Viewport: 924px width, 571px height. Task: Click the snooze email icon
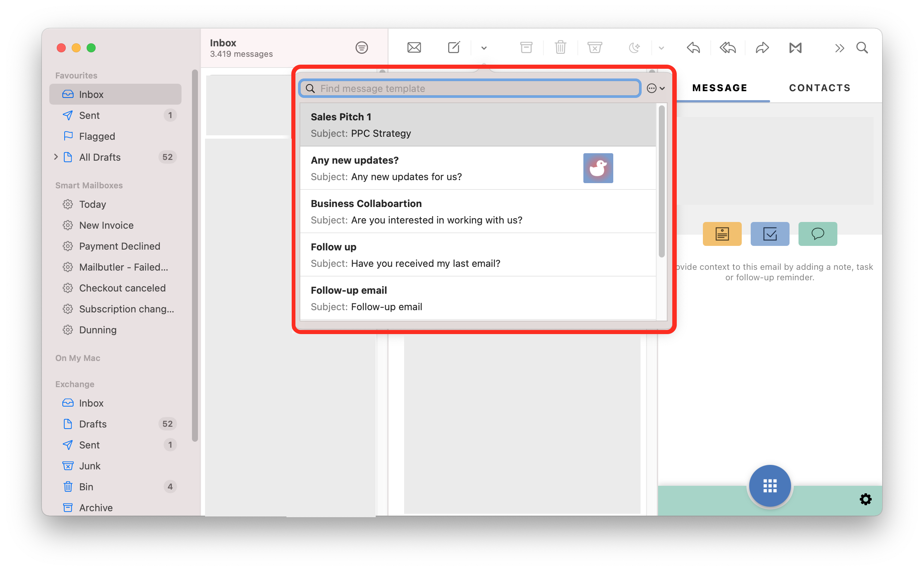(x=633, y=47)
